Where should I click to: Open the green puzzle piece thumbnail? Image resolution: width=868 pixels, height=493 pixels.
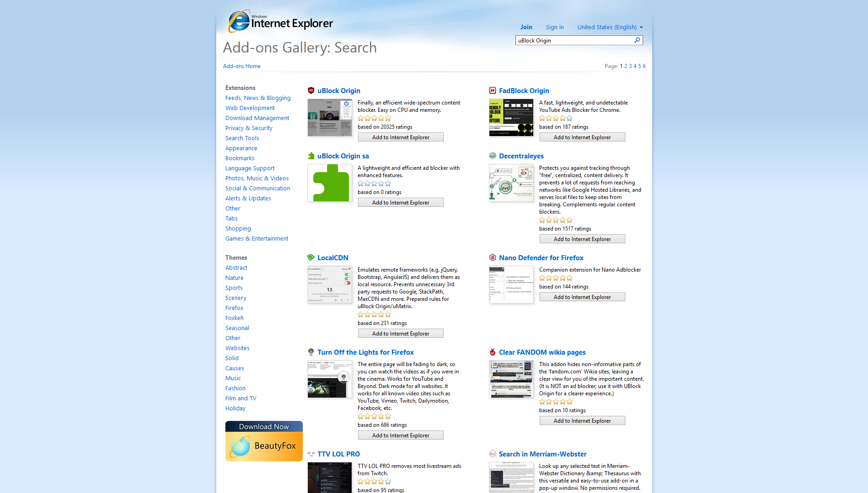330,183
